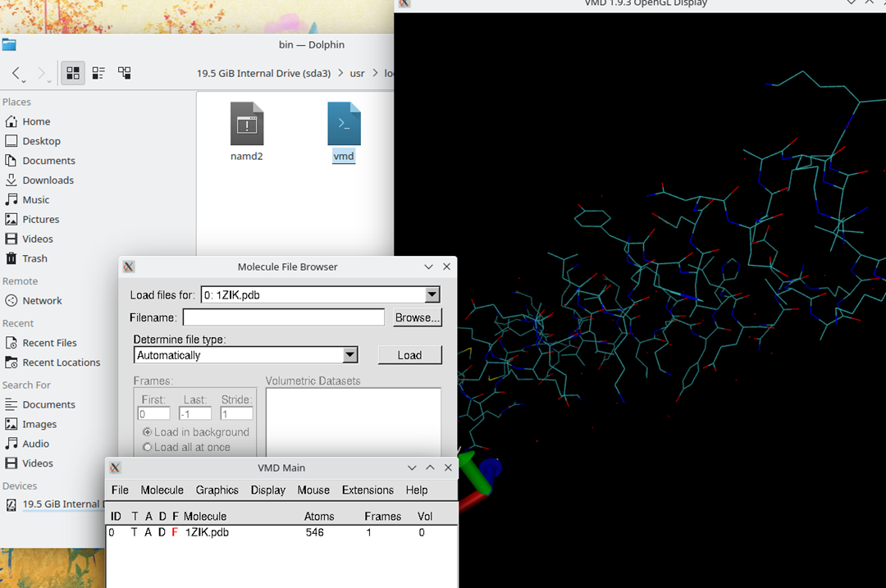This screenshot has height=588, width=886.
Task: Open the namd2 file icon
Action: (246, 124)
